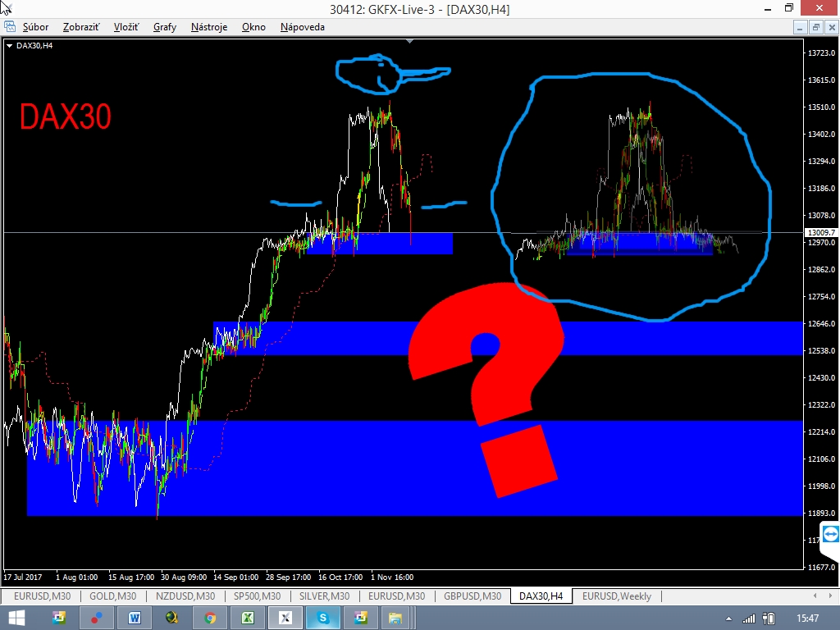Click time axis label 1 Nov 16:00
This screenshot has height=630, width=840.
pos(392,577)
